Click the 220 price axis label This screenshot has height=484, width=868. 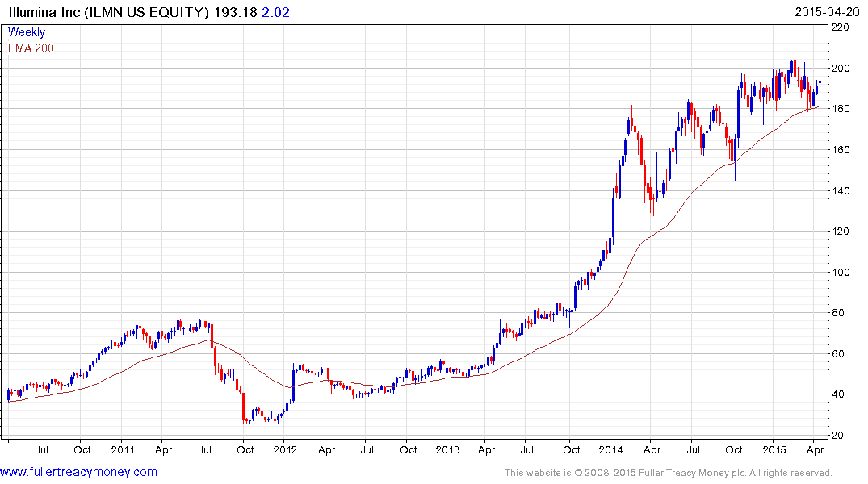(x=841, y=27)
